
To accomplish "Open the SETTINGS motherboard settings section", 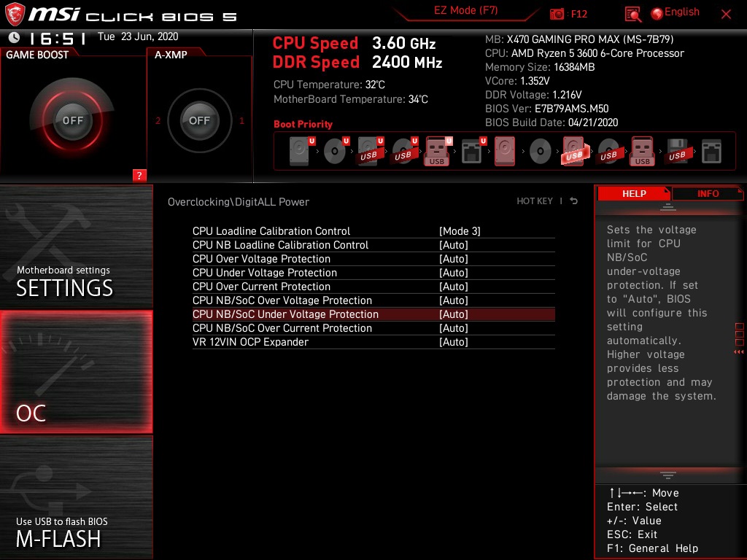I will click(x=76, y=246).
